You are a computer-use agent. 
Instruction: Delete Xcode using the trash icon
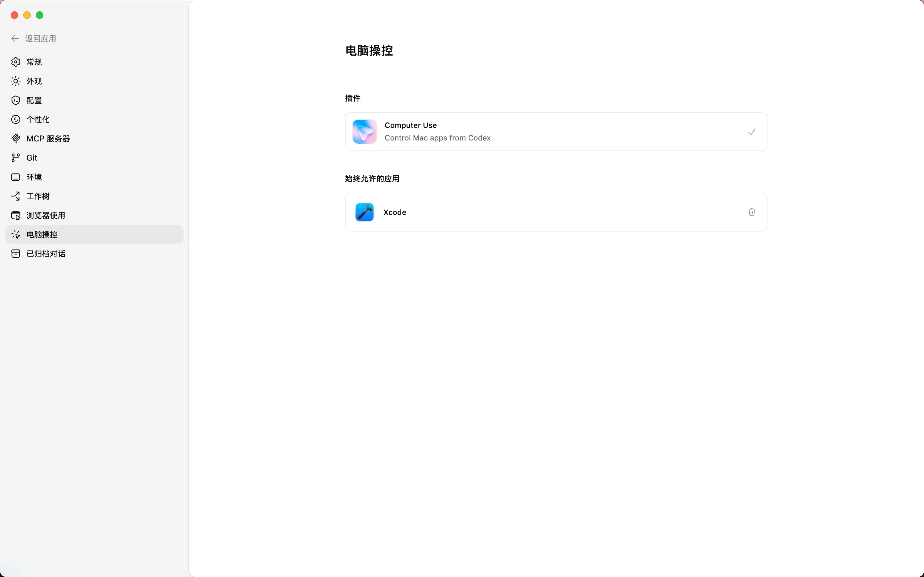(751, 212)
